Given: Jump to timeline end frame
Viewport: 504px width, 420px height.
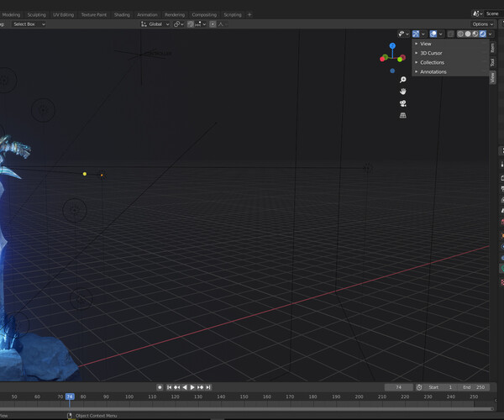Looking at the screenshot, I should tap(208, 387).
